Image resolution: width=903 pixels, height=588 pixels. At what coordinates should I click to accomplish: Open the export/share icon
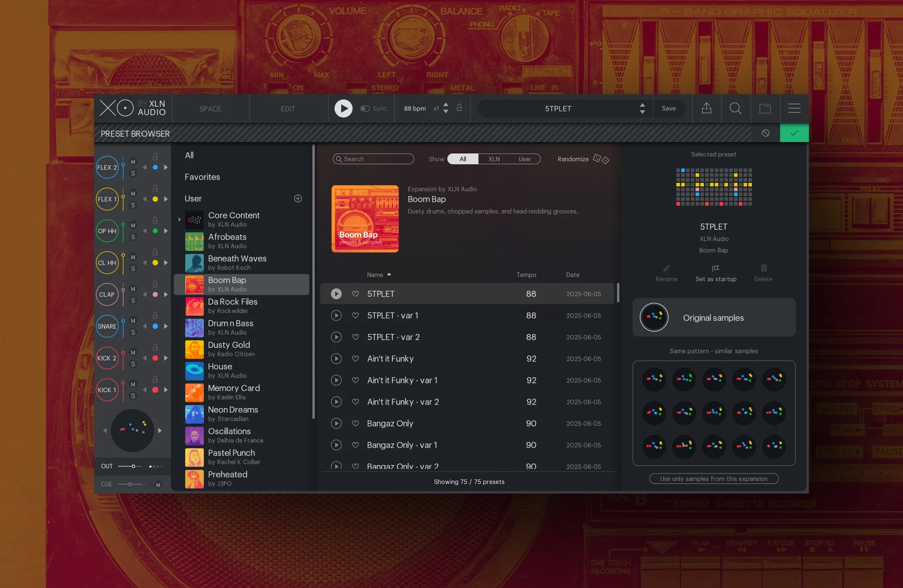(706, 109)
